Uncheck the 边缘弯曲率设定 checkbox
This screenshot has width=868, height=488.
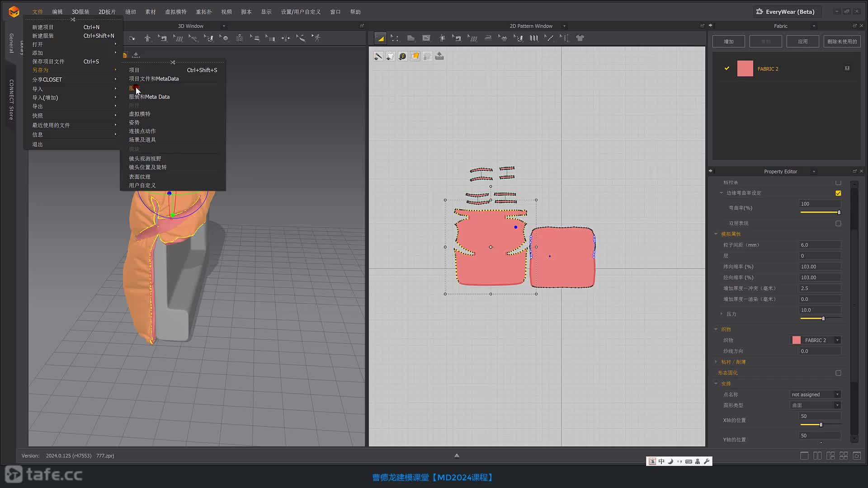[838, 193]
